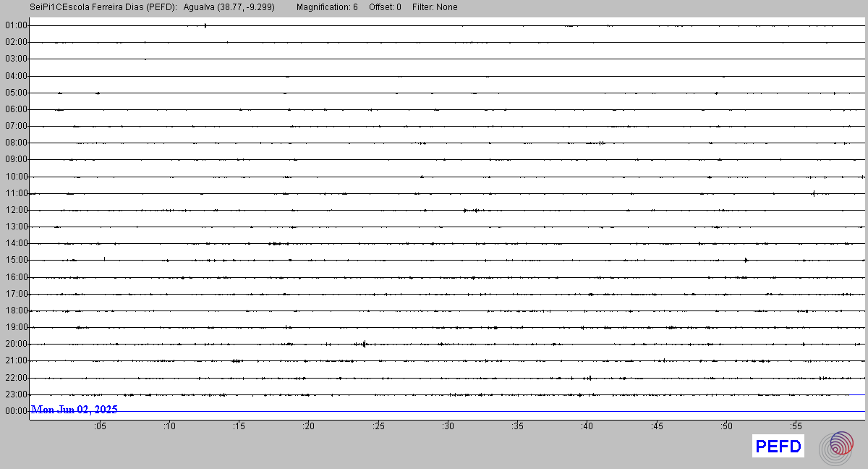Screen dimensions: 868x469
Task: Select the 17:00 hour label
Action: click(x=16, y=294)
